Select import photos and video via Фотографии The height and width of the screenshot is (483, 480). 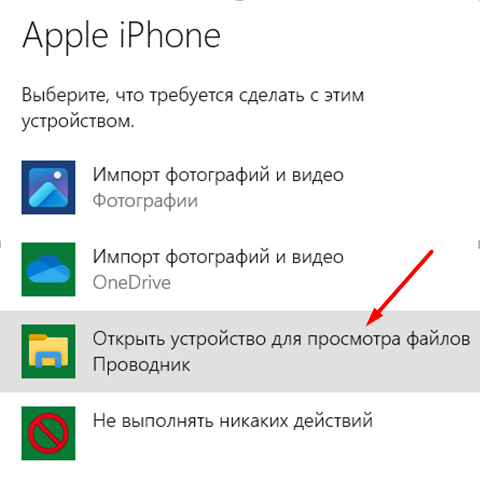click(x=240, y=187)
